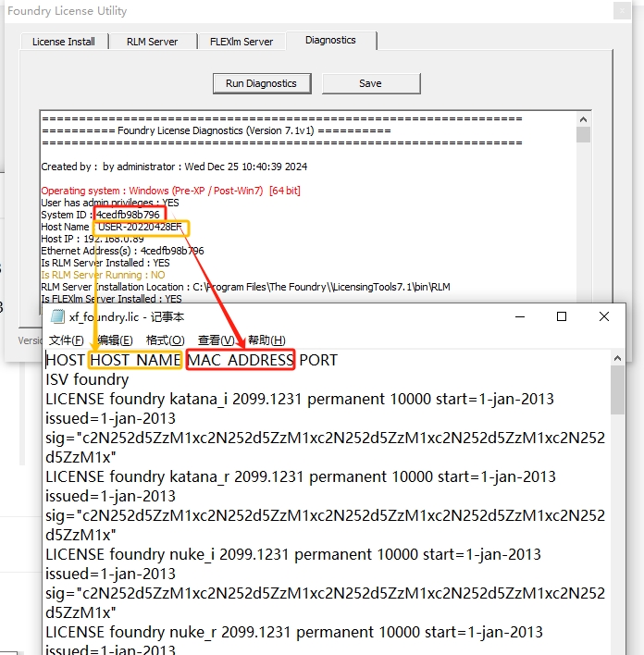The image size is (644, 655).
Task: Click the 'LICENSE foundry nuke_r' line
Action: click(x=294, y=632)
